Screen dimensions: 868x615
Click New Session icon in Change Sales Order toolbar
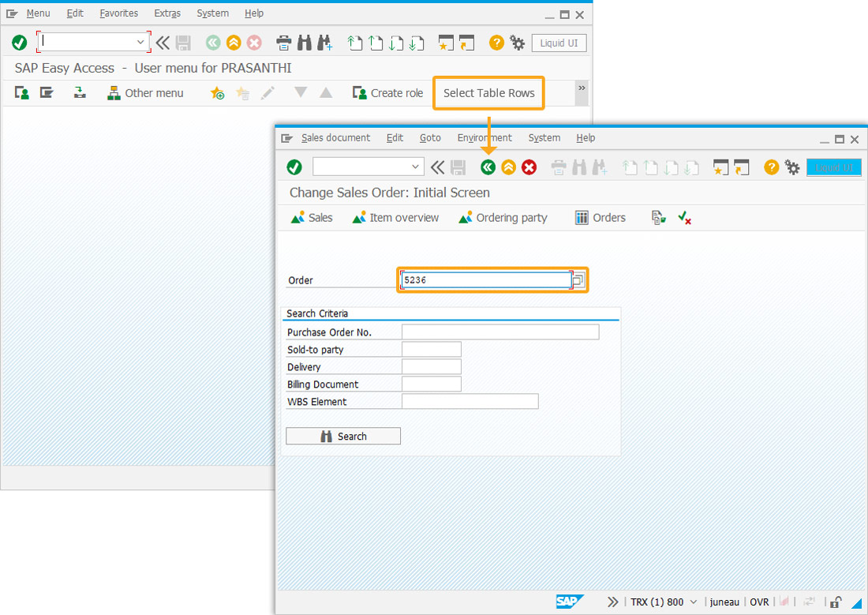click(720, 167)
